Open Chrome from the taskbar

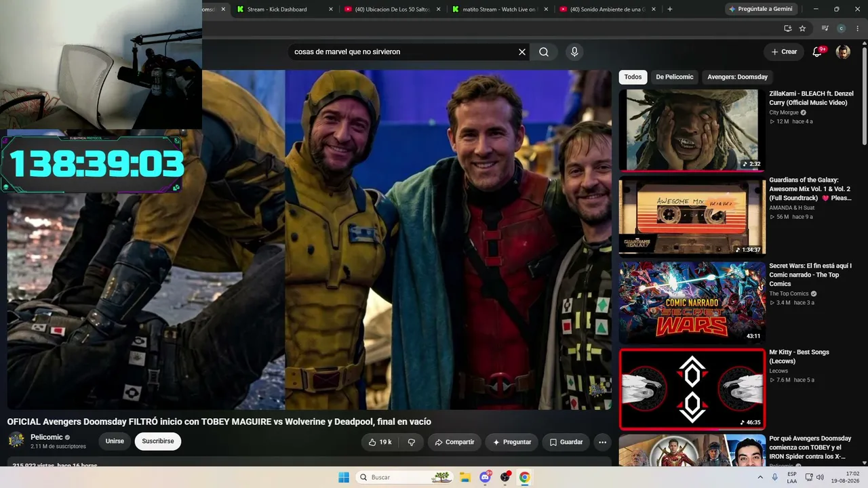[x=524, y=477]
